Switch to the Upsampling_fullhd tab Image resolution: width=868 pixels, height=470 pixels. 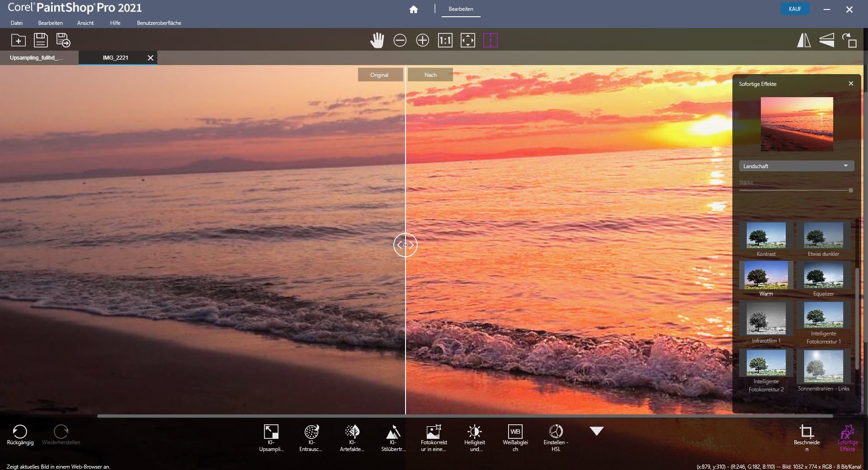click(37, 58)
